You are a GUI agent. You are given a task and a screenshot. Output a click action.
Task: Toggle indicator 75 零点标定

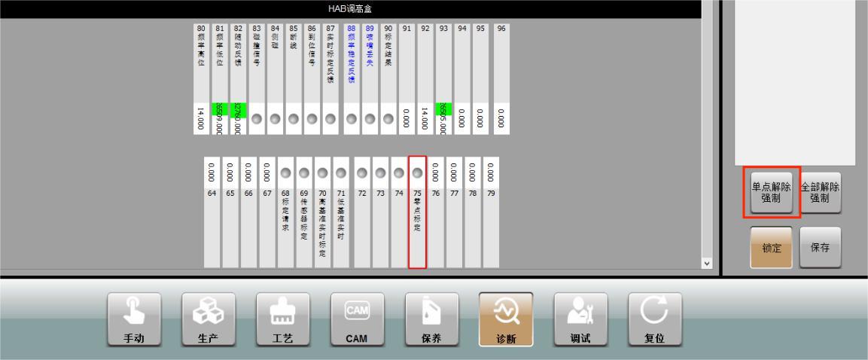417,172
